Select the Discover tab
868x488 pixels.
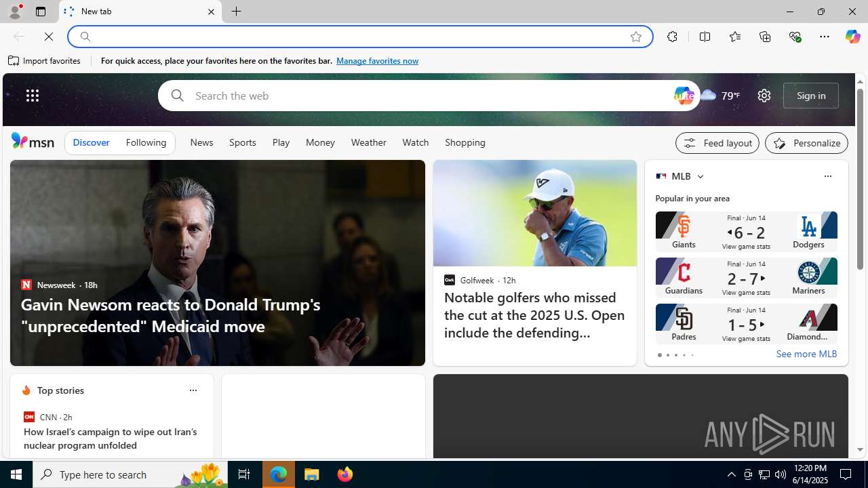pyautogui.click(x=91, y=143)
